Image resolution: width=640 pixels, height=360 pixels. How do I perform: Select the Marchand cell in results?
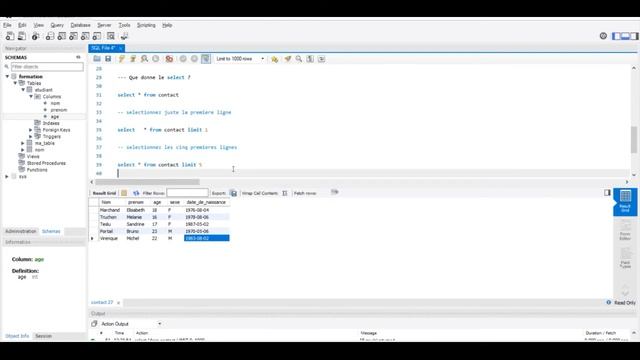[110, 210]
